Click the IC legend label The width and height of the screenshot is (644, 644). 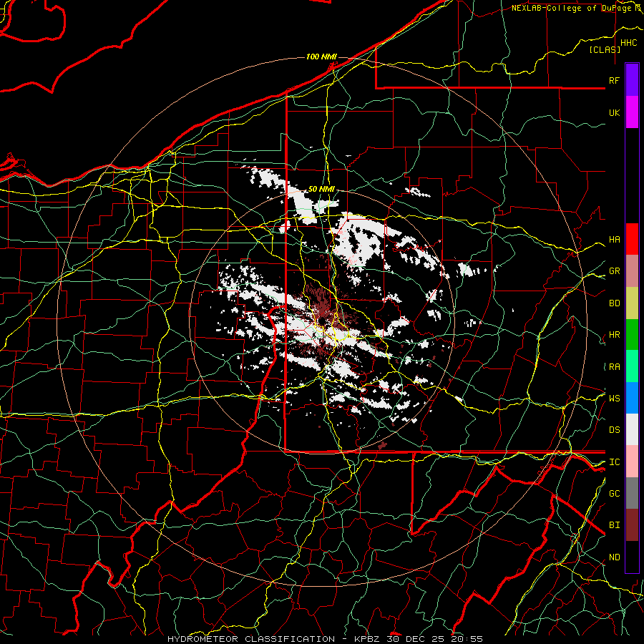(614, 462)
